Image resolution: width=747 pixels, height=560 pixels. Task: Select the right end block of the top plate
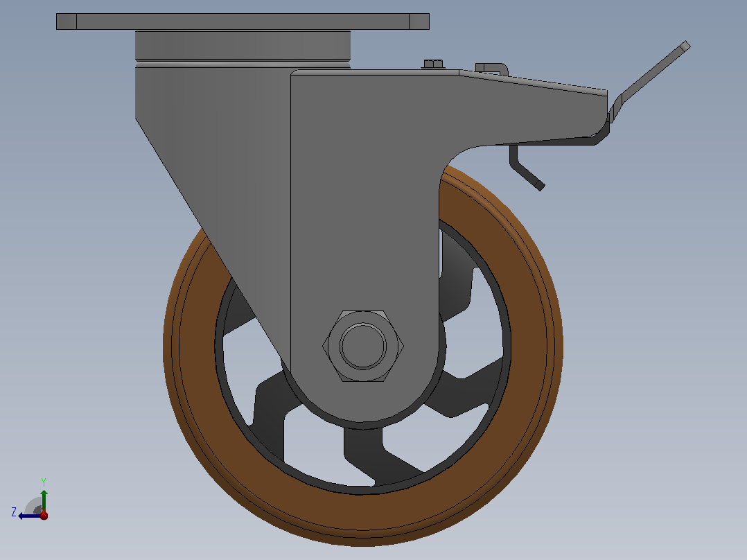point(419,21)
